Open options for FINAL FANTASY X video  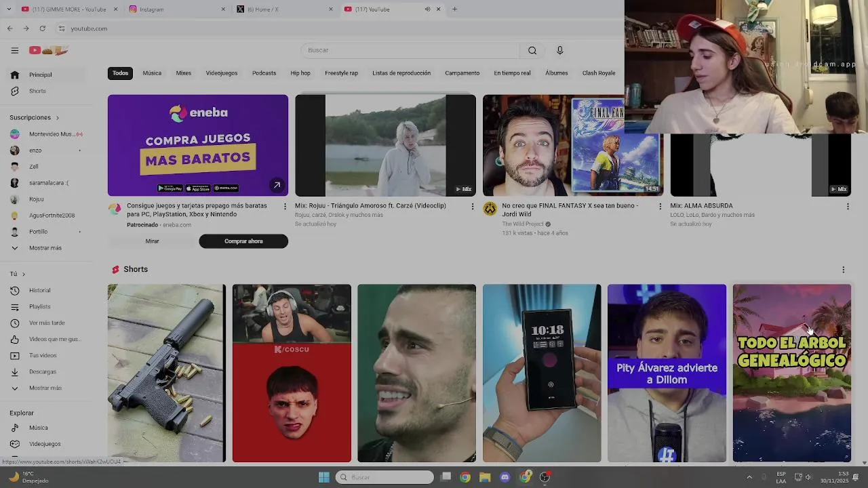click(660, 207)
